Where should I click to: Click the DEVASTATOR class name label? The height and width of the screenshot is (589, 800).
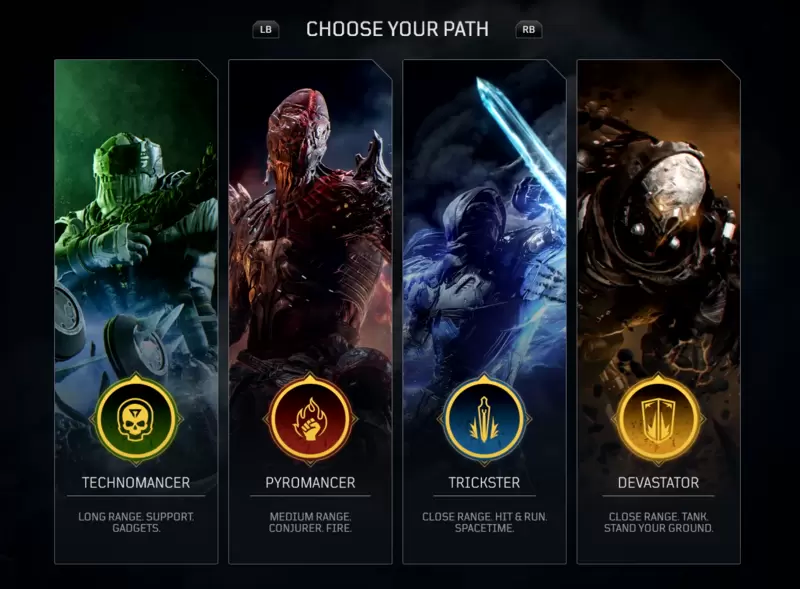658,483
